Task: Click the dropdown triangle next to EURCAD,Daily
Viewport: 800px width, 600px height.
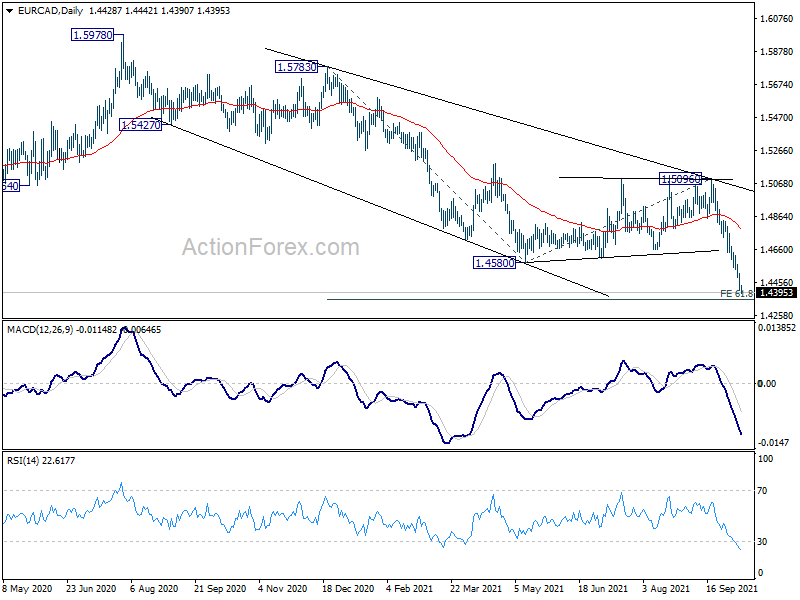Action: pos(10,11)
